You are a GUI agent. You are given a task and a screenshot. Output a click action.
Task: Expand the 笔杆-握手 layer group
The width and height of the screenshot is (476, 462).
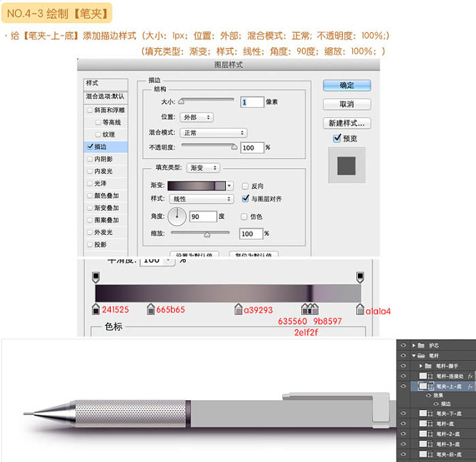(421, 365)
